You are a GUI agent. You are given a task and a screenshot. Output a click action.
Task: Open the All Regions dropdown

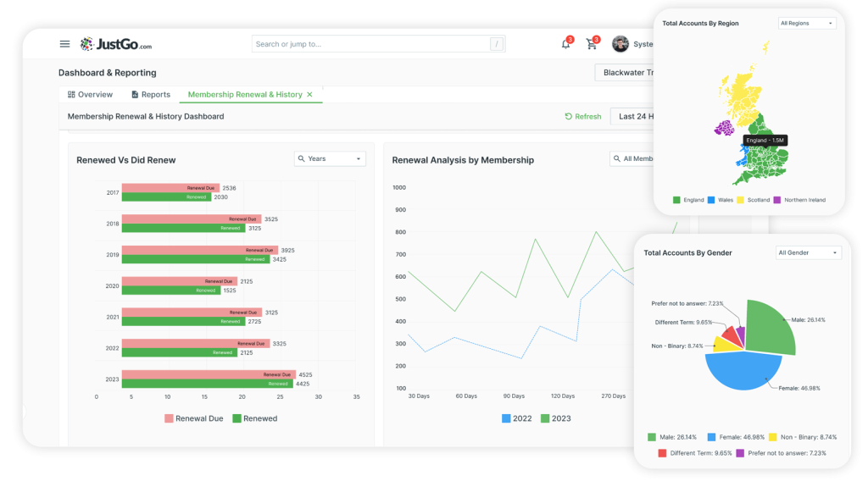click(x=807, y=23)
